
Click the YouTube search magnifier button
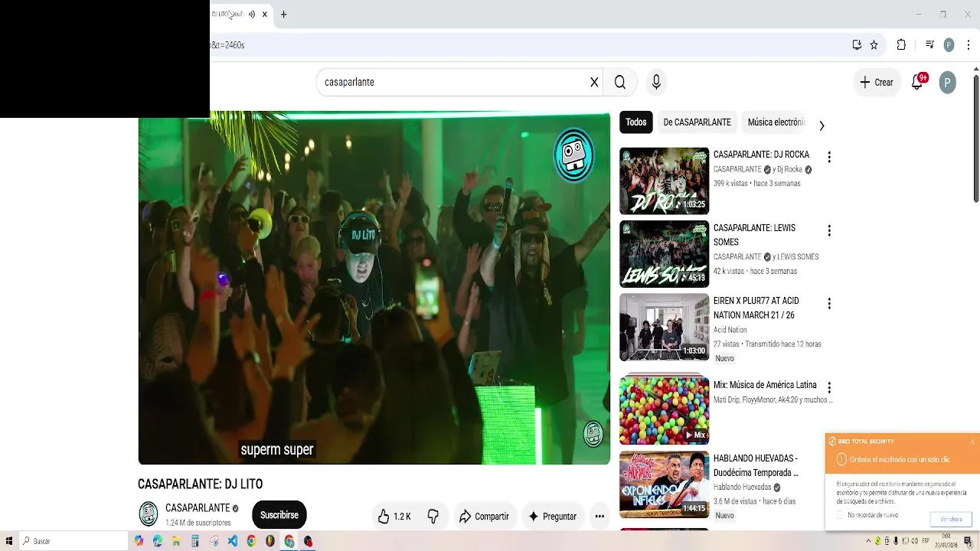click(620, 82)
